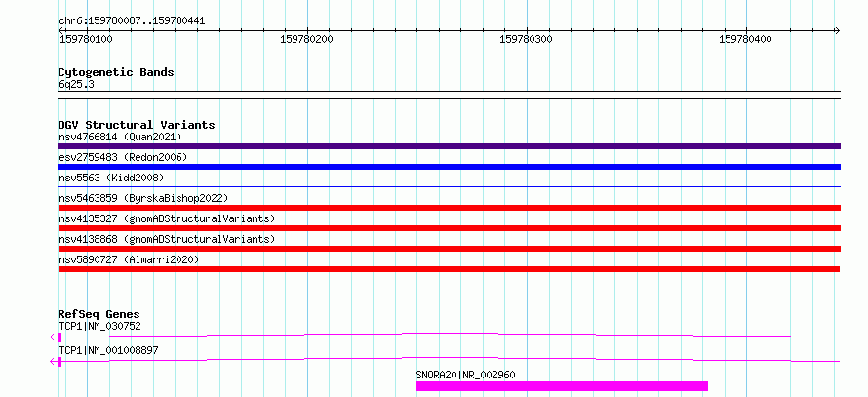
Task: Click the TCP1 NM_001008897 exon block at left
Action: (59, 362)
